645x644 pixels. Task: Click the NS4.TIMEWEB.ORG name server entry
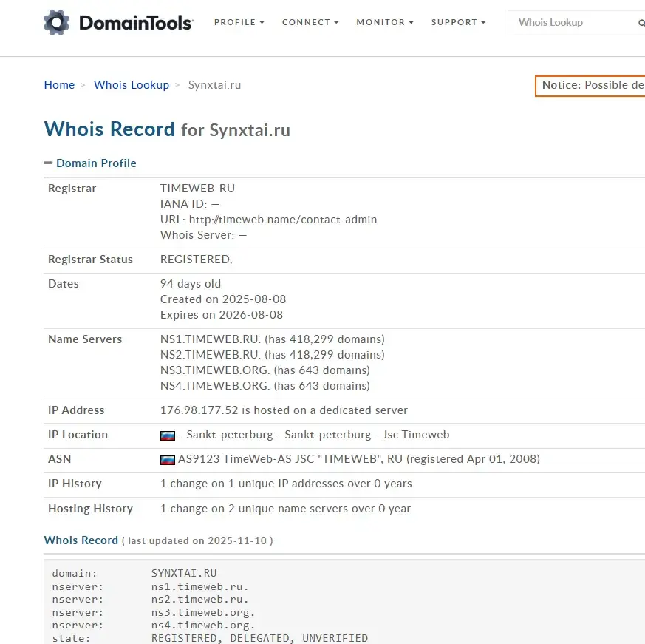[x=265, y=386]
